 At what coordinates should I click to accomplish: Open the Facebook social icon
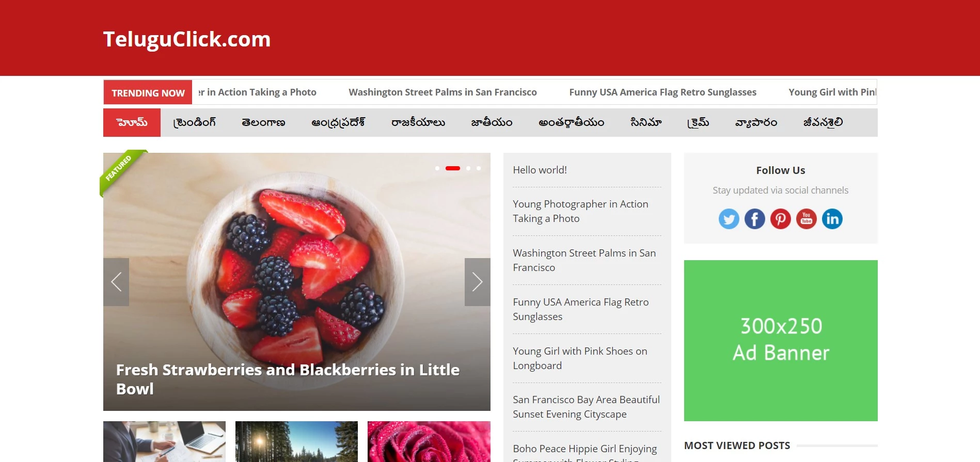(x=754, y=219)
